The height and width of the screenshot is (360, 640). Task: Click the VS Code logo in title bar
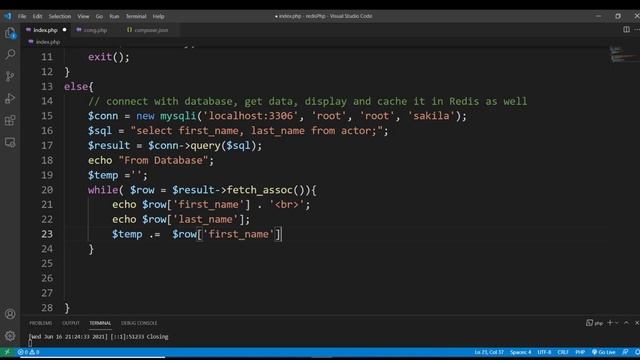[x=8, y=16]
